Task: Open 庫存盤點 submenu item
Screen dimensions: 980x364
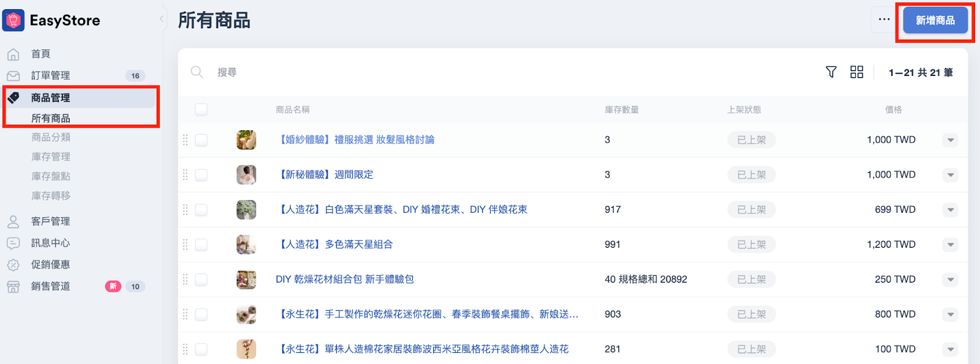Action: pos(51,176)
